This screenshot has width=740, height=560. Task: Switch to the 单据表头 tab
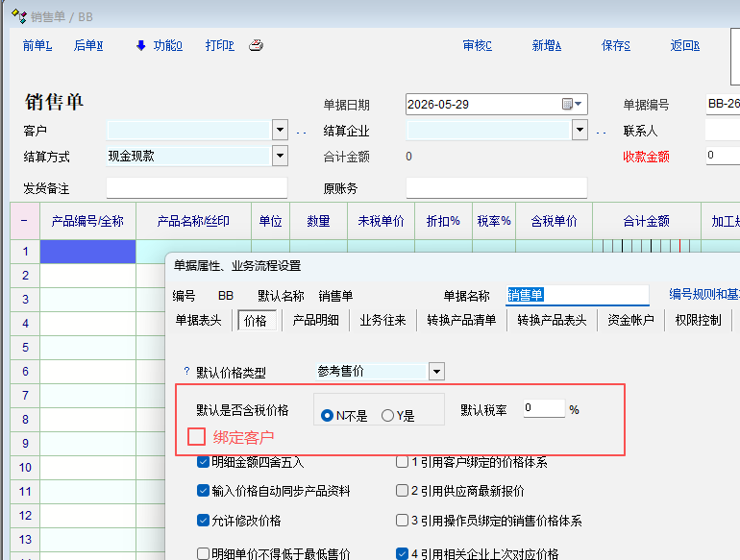(198, 320)
